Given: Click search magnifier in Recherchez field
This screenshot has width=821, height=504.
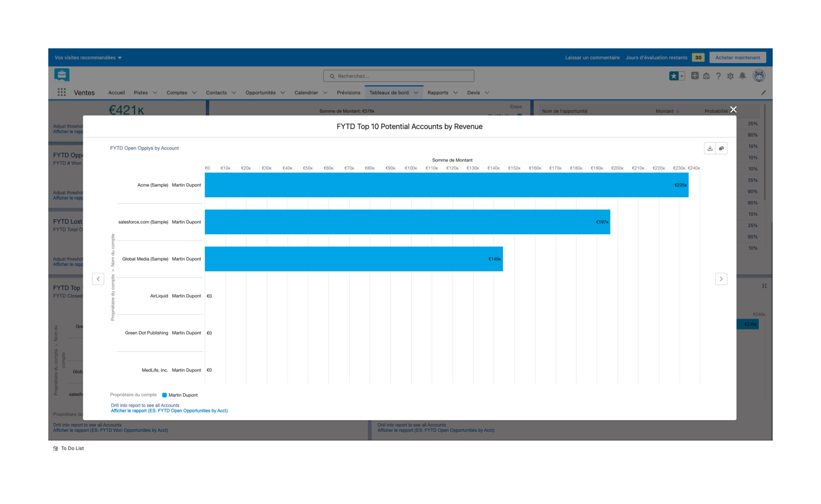Looking at the screenshot, I should pos(332,76).
